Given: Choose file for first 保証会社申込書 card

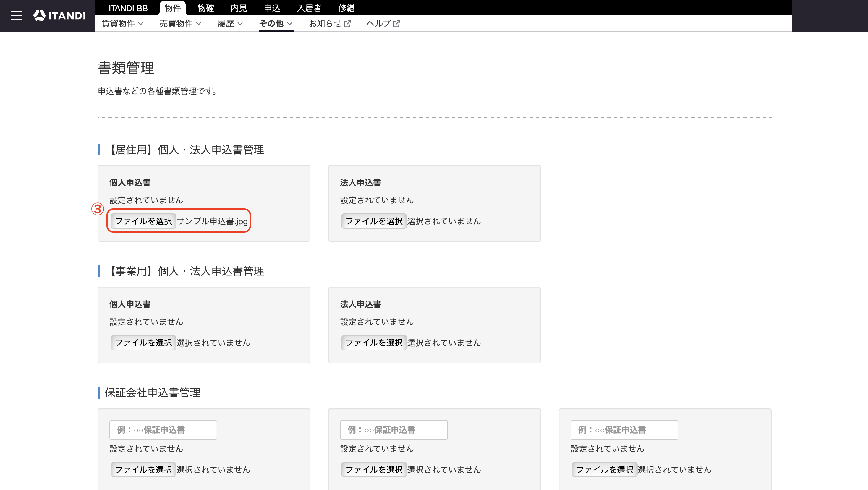Looking at the screenshot, I should (144, 469).
